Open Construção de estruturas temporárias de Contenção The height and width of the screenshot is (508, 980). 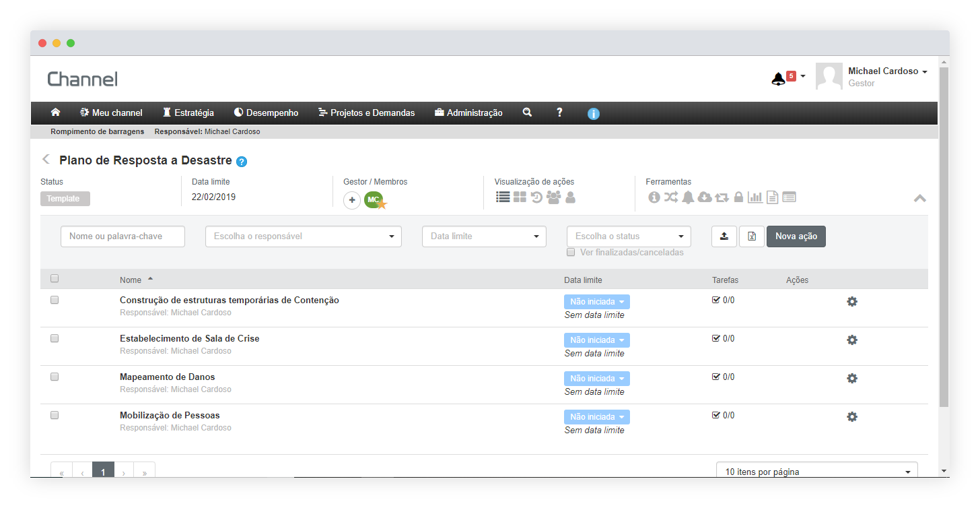(229, 300)
